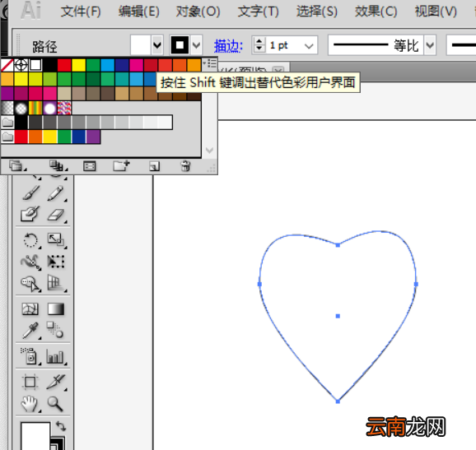Image resolution: width=476 pixels, height=450 pixels.
Task: Create a New Swatch
Action: (x=154, y=166)
